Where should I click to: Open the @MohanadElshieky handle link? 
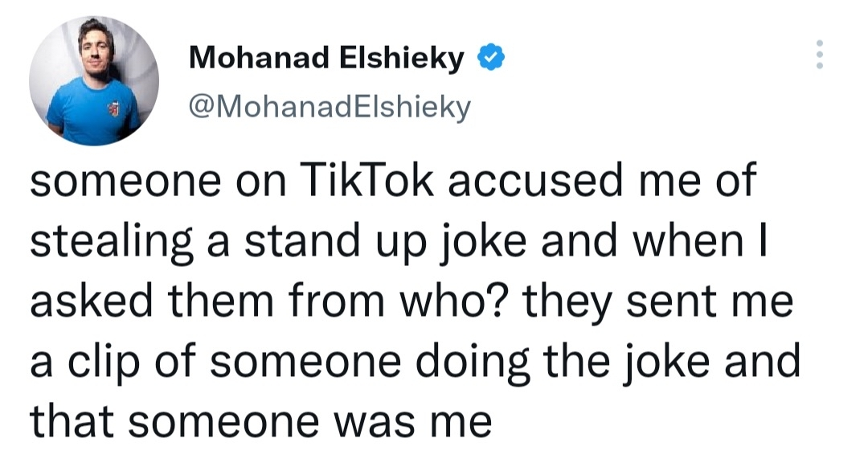click(330, 107)
